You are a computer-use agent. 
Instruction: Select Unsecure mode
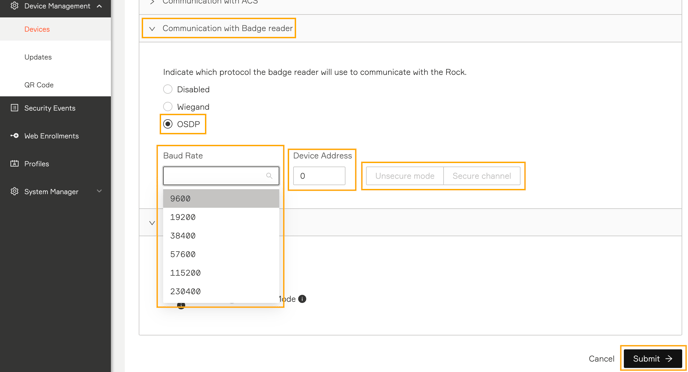click(x=405, y=176)
